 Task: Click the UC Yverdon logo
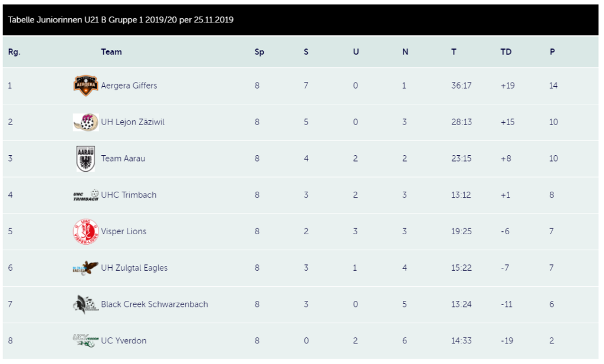click(86, 340)
